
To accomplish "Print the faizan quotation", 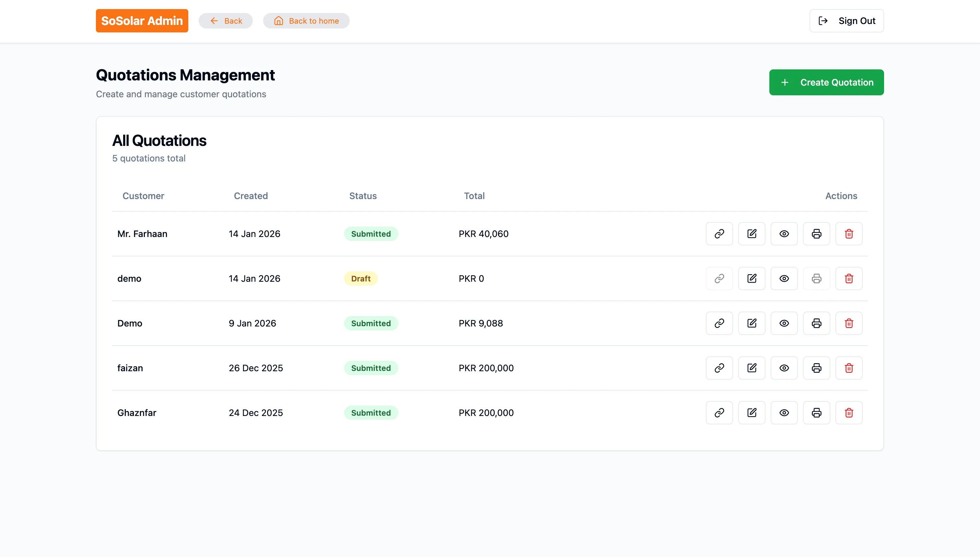I will (x=816, y=368).
